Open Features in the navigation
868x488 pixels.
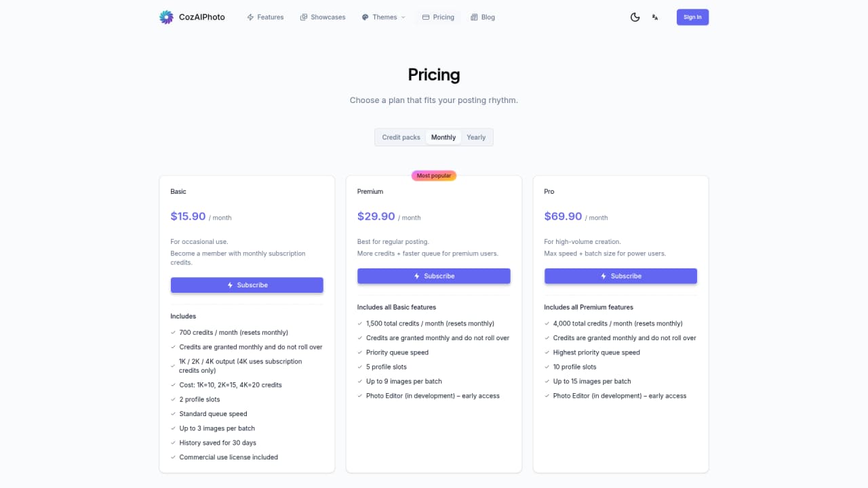(265, 17)
